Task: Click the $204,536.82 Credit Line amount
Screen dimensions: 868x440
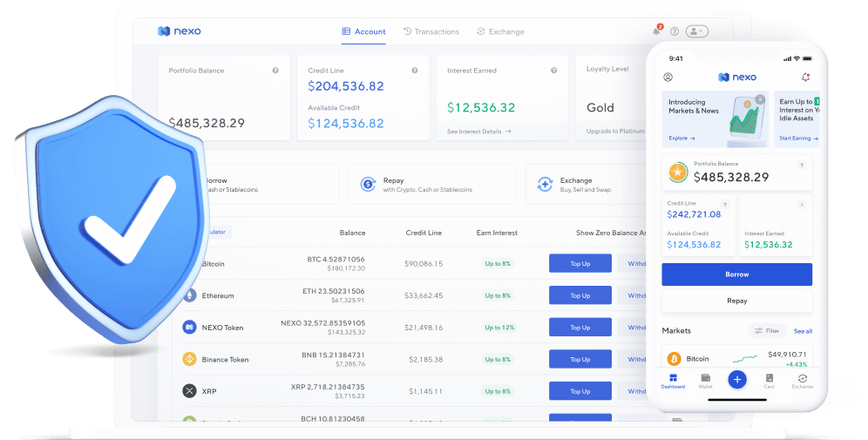Action: [x=346, y=86]
